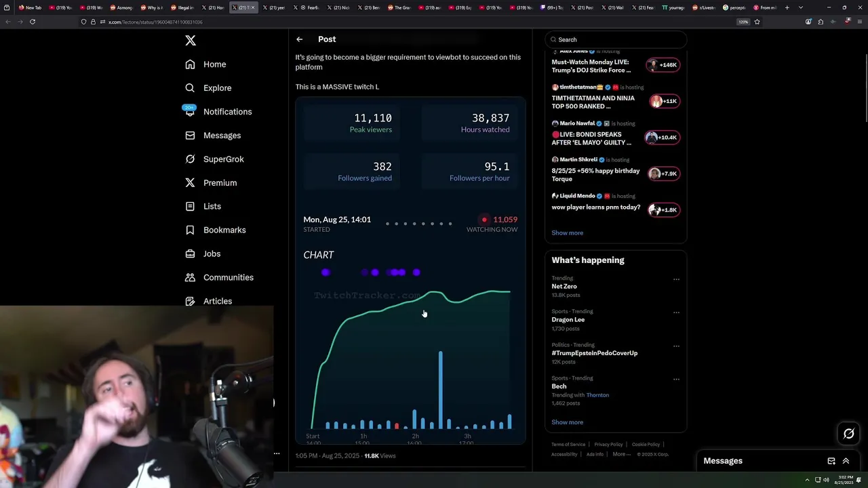
Task: Click the X logo icon
Action: (x=191, y=41)
